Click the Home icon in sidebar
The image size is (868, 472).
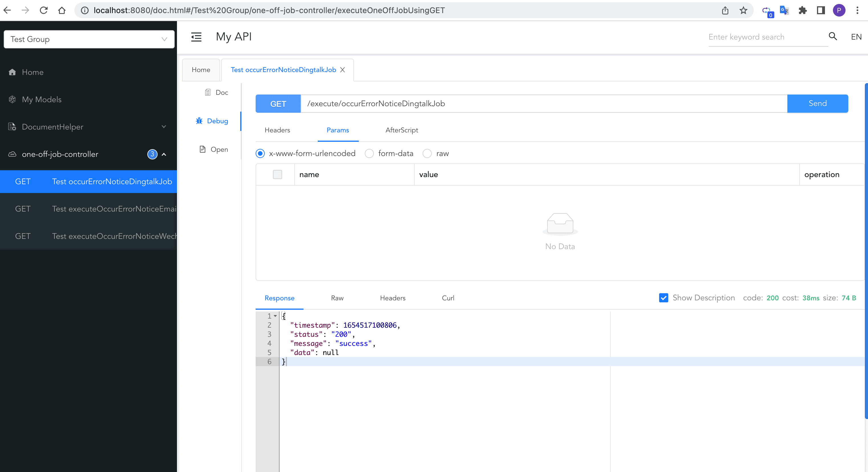12,72
